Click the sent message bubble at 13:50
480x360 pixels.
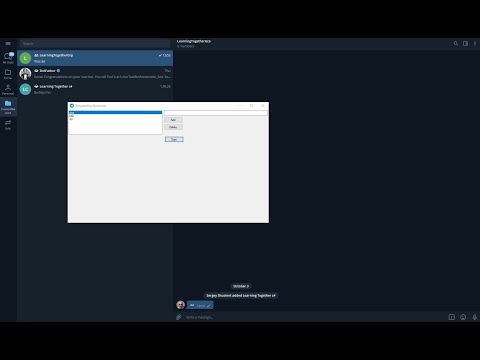[x=200, y=305]
